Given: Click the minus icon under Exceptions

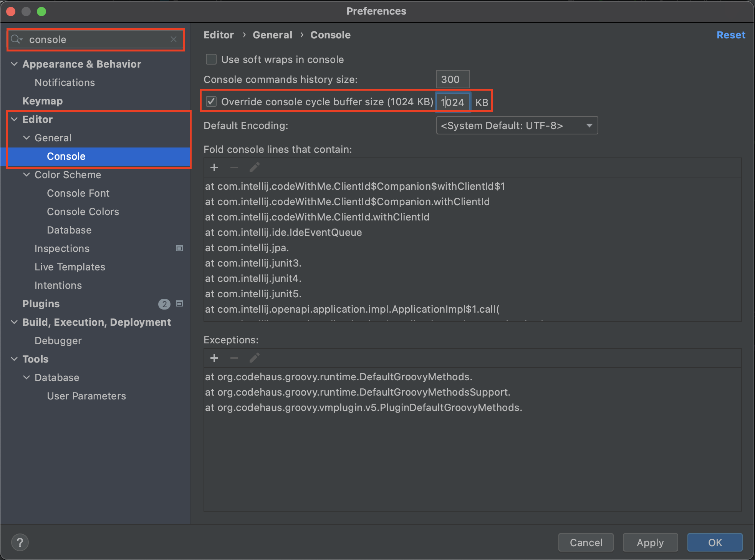Looking at the screenshot, I should point(234,358).
